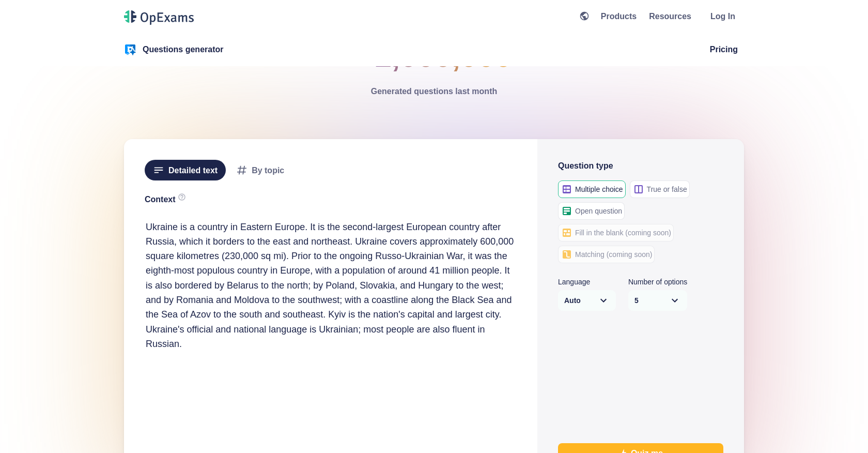Click the Open question icon
The image size is (868, 453).
(x=566, y=211)
